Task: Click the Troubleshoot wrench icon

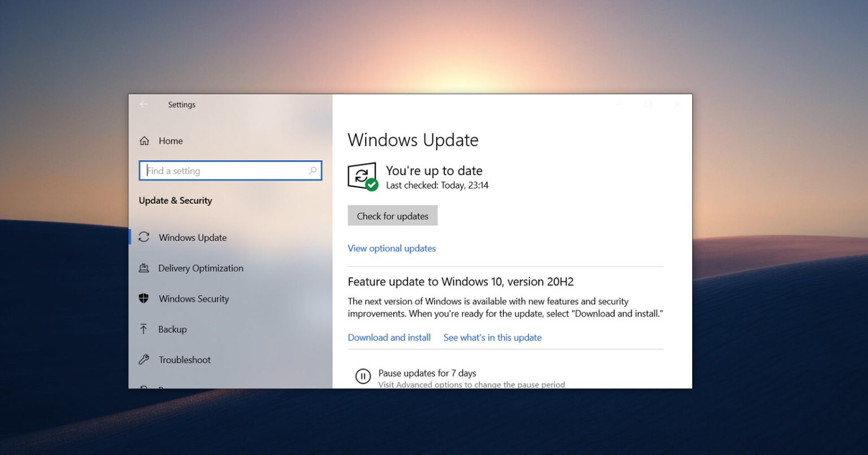Action: tap(144, 360)
